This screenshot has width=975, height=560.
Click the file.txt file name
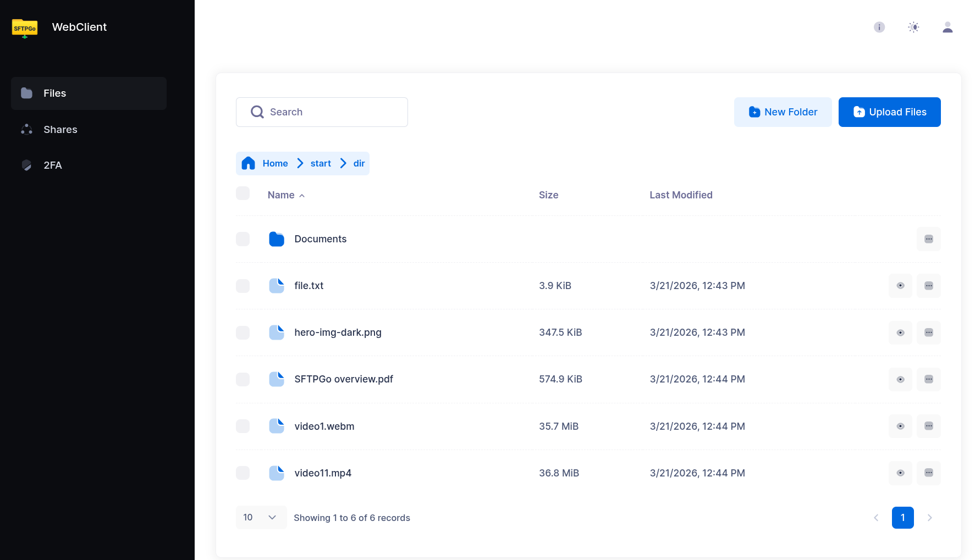point(309,286)
